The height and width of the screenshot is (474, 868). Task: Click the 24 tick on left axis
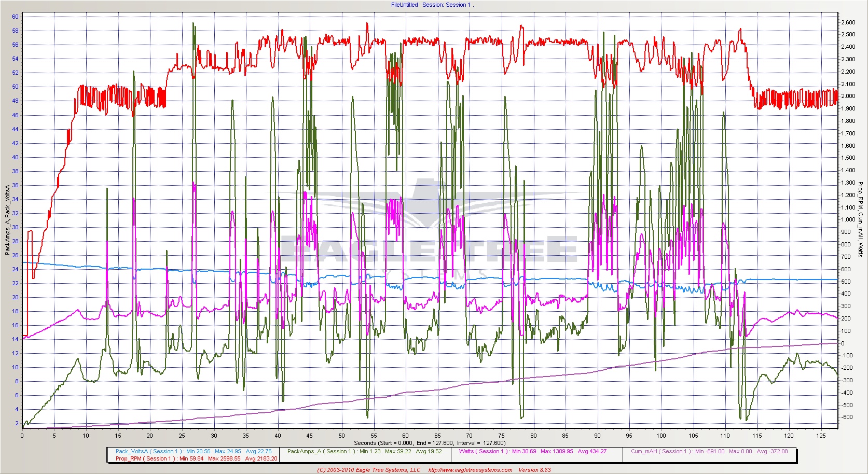click(15, 270)
